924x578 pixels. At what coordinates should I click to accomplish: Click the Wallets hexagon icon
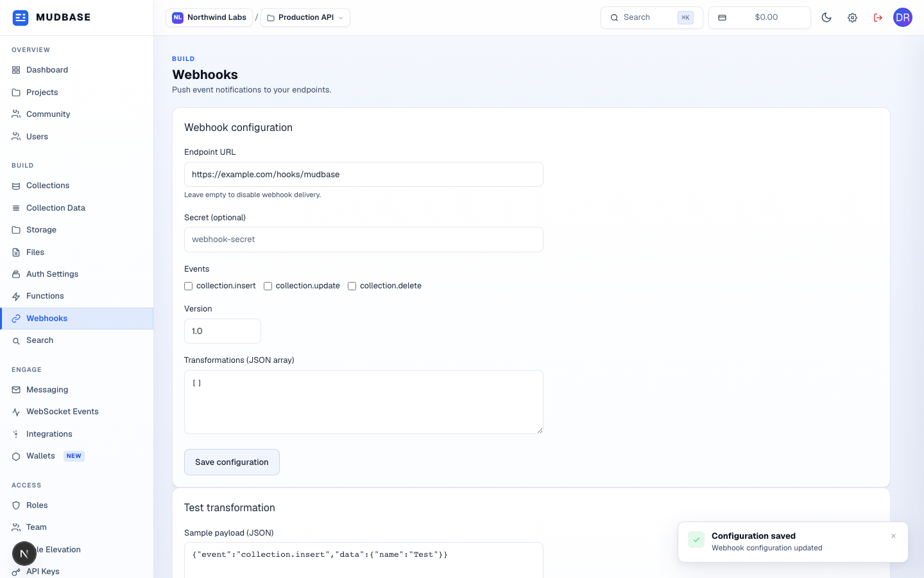[x=16, y=457]
